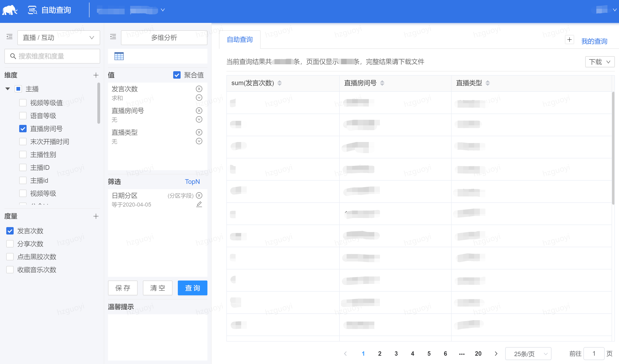Remove the 直播类型 value field

[199, 132]
